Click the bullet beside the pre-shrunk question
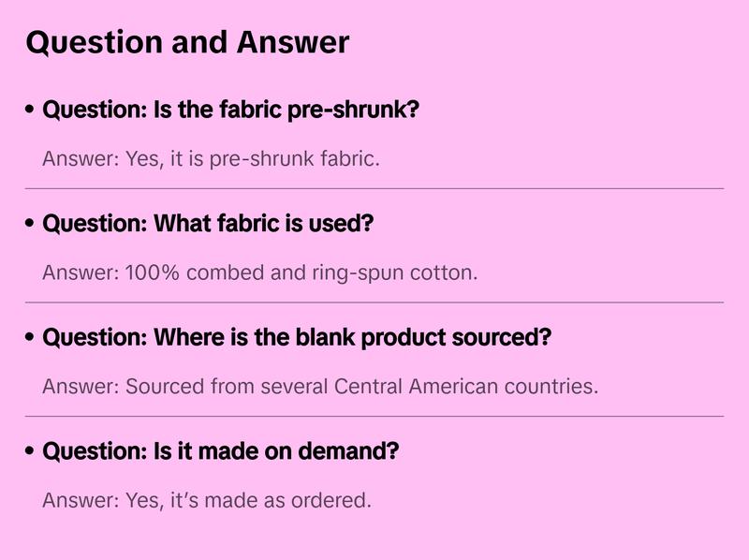 pyautogui.click(x=31, y=111)
